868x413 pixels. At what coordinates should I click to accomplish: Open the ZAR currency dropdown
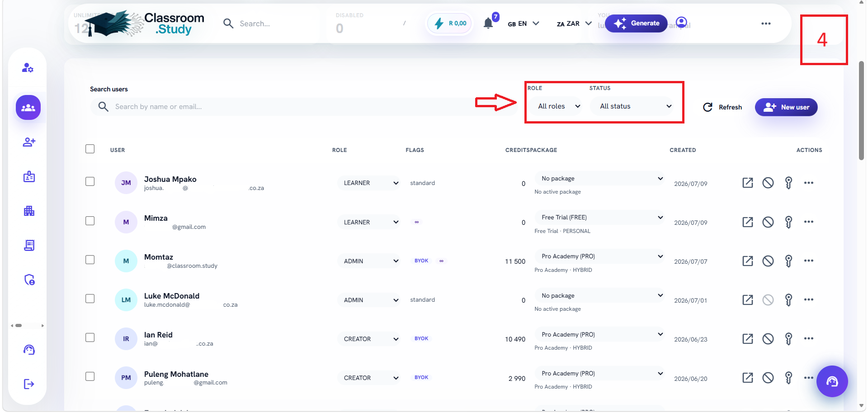coord(574,24)
